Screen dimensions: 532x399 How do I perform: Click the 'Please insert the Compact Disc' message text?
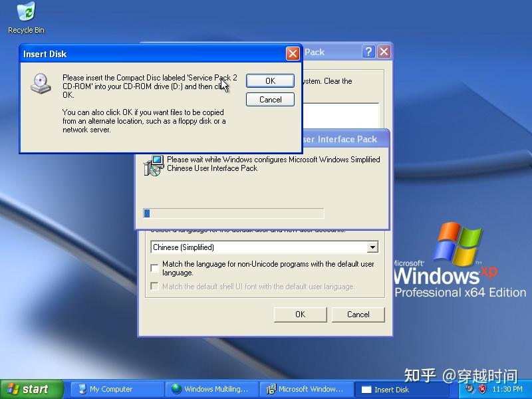tap(150, 86)
